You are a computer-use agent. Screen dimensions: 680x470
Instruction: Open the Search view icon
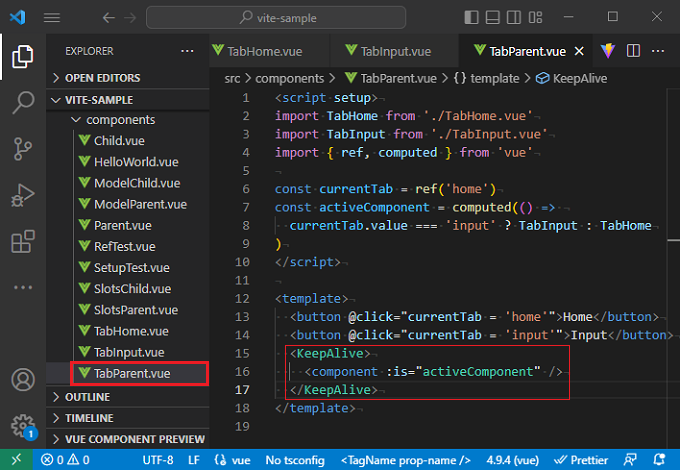click(23, 103)
